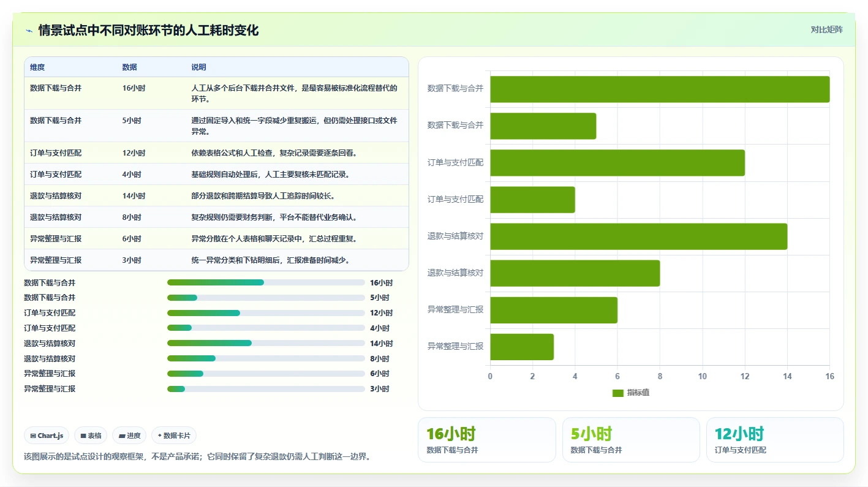Click the 维度 column header
This screenshot has width=868, height=487.
pos(37,67)
